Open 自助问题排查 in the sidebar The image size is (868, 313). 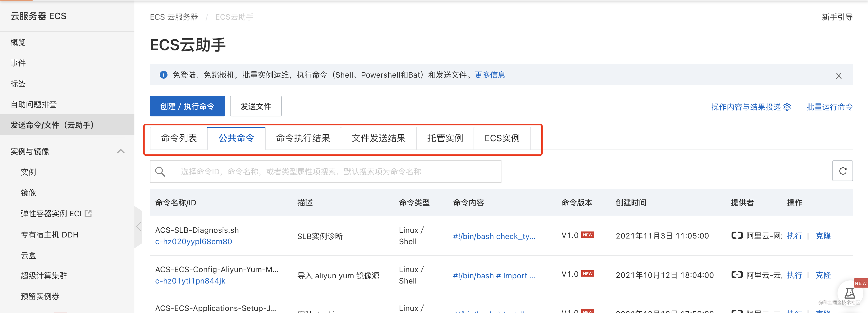(33, 104)
